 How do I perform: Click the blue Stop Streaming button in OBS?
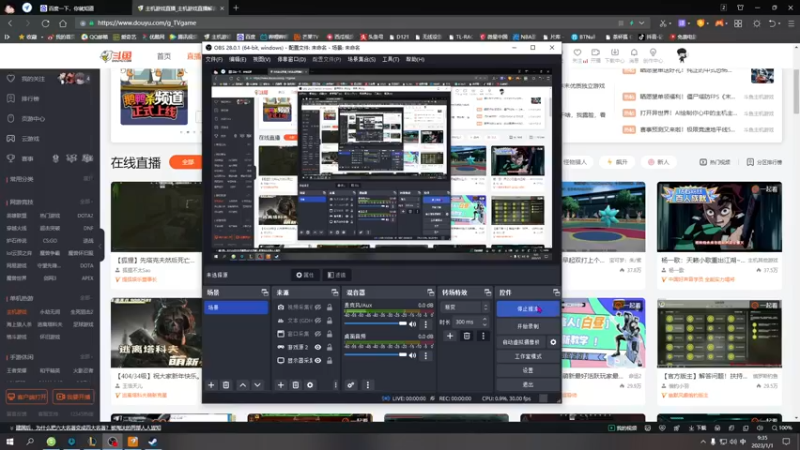tap(528, 309)
